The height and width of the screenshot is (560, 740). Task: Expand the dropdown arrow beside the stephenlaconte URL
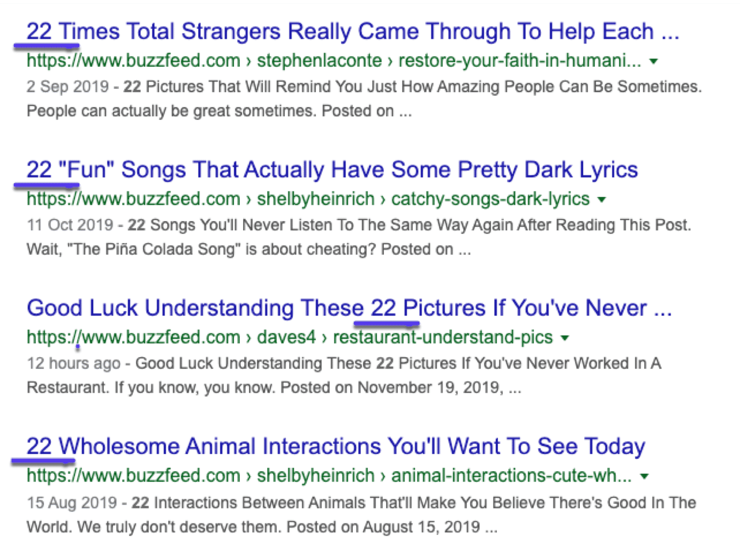pos(654,61)
